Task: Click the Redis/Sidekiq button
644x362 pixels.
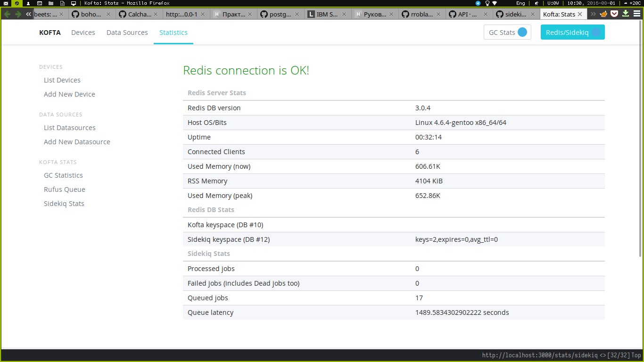Action: [572, 32]
